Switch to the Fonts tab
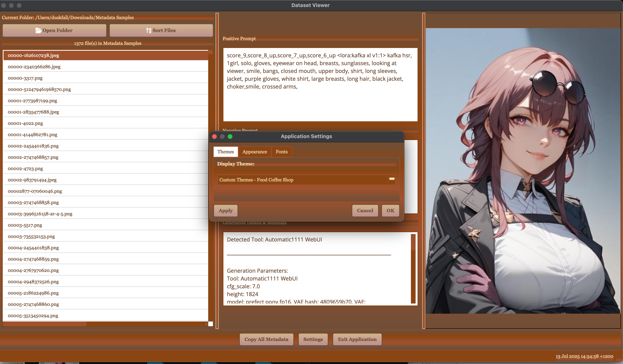Screen dimensions: 623x364 tap(281, 152)
